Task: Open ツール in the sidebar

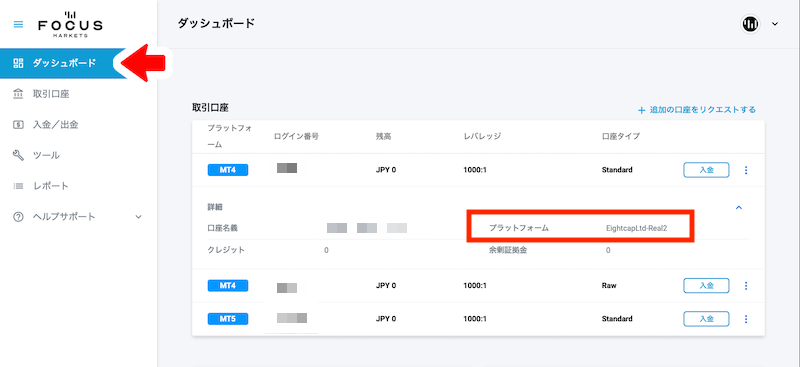Action: point(46,155)
